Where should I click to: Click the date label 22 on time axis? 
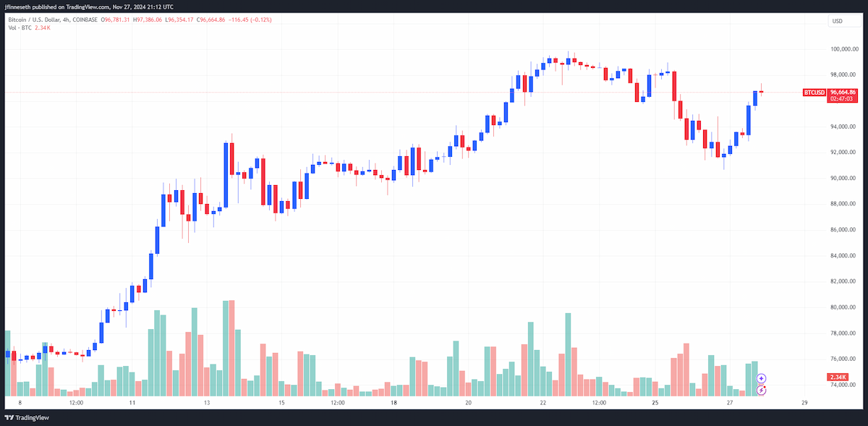[x=543, y=401]
